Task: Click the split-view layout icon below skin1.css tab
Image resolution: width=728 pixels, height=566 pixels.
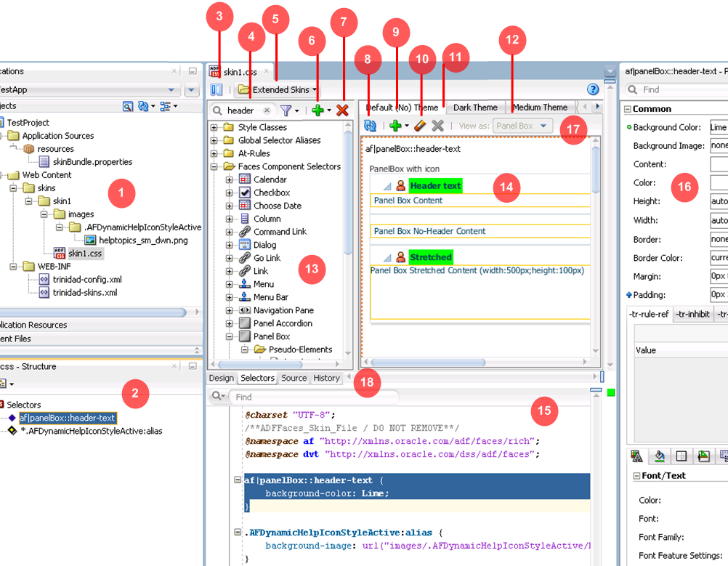Action: pos(216,90)
